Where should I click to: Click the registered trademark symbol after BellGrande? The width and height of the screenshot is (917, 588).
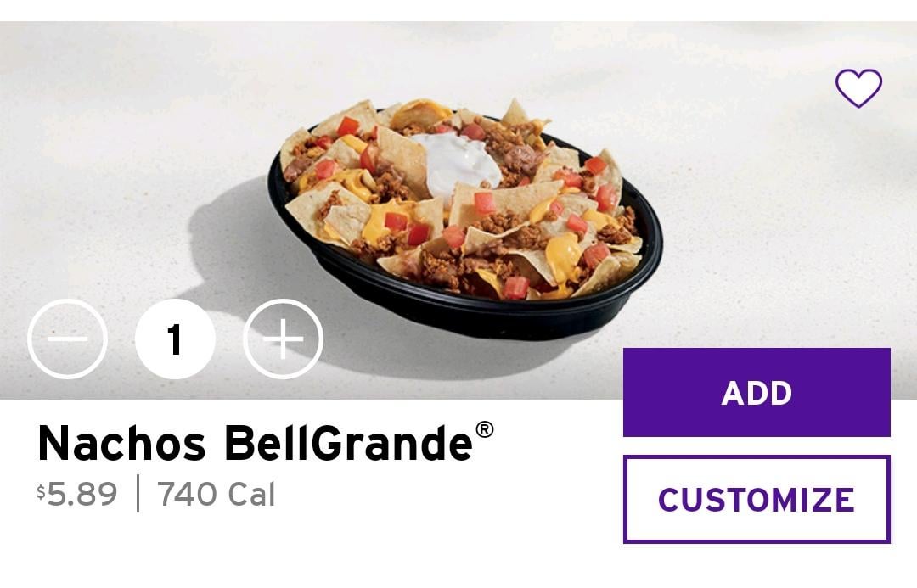pos(484,429)
